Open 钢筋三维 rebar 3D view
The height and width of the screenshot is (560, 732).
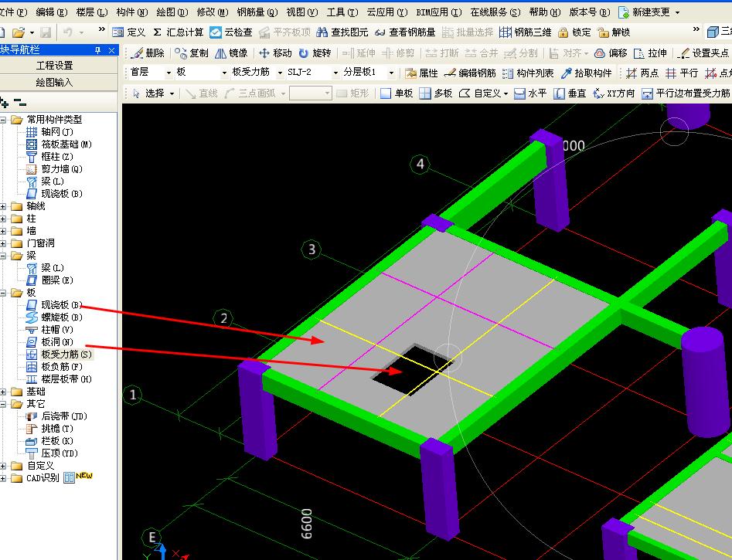[525, 32]
